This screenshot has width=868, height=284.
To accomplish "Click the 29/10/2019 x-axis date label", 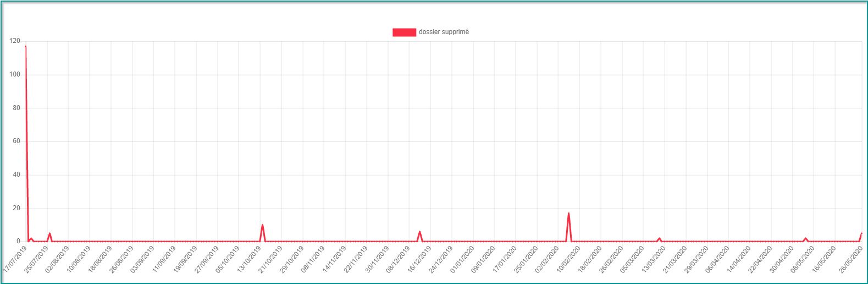I will pyautogui.click(x=292, y=259).
